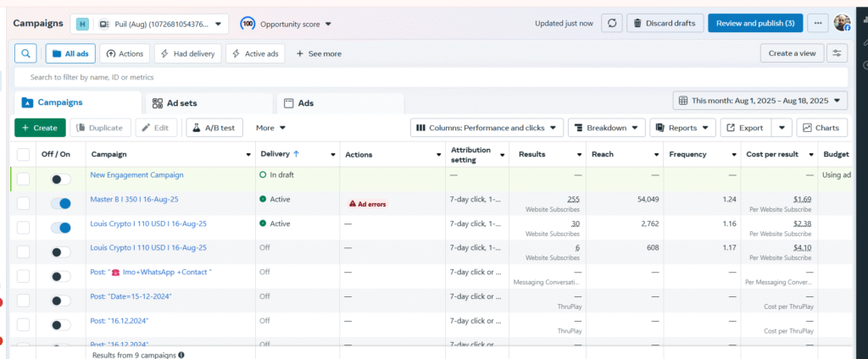Click the search filter text field
The image size is (868, 359).
(x=424, y=77)
